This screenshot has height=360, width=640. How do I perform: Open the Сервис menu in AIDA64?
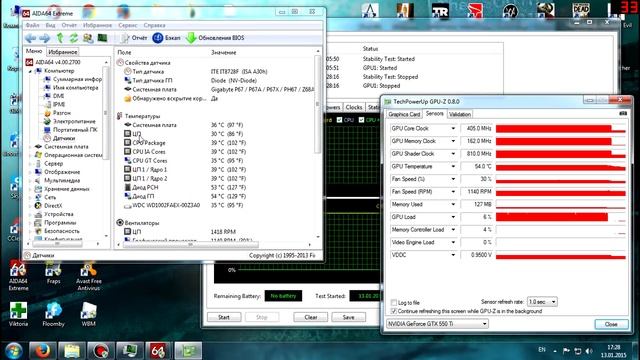(128, 25)
